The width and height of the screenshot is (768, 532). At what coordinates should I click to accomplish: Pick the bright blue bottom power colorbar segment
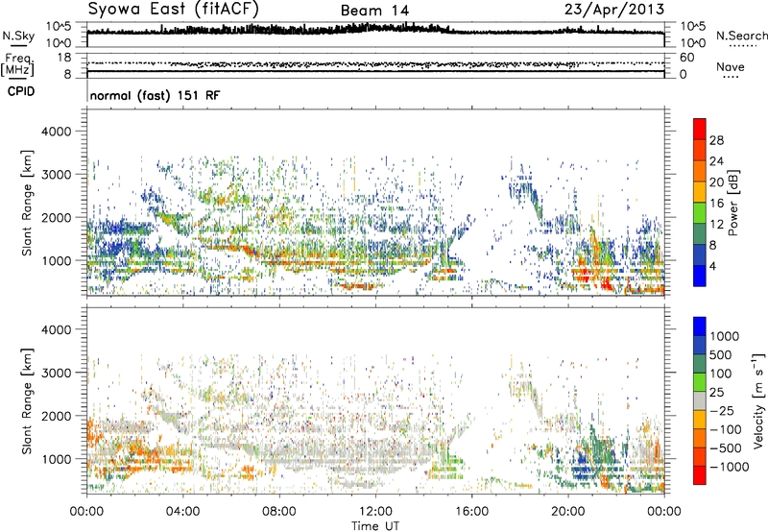pyautogui.click(x=700, y=276)
